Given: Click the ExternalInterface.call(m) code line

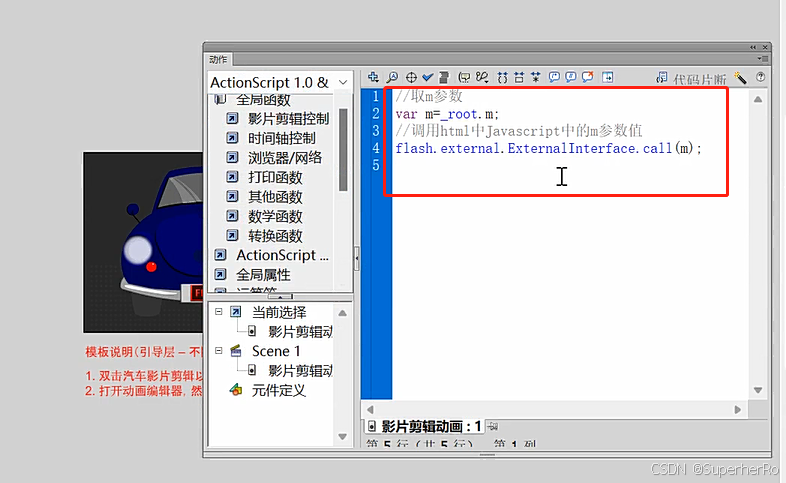Looking at the screenshot, I should (x=548, y=148).
